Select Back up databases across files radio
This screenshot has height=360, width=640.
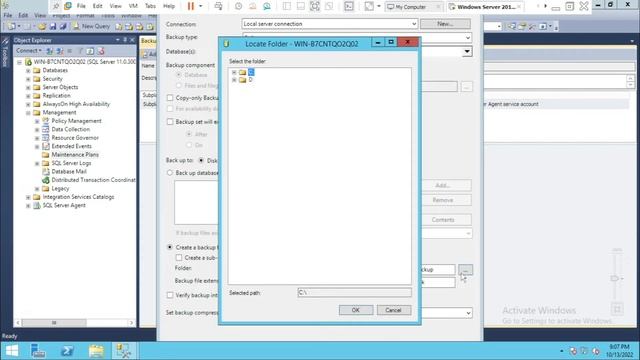tap(170, 173)
